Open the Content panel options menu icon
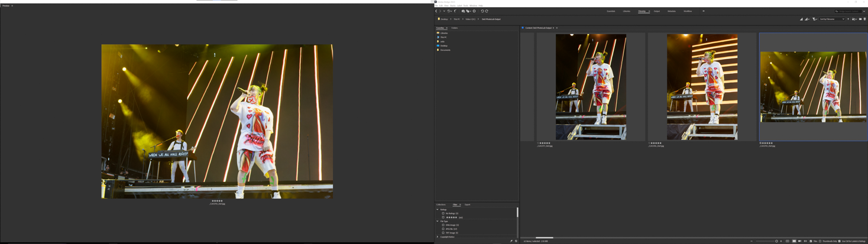Viewport: 868px width, 244px height. [556, 28]
